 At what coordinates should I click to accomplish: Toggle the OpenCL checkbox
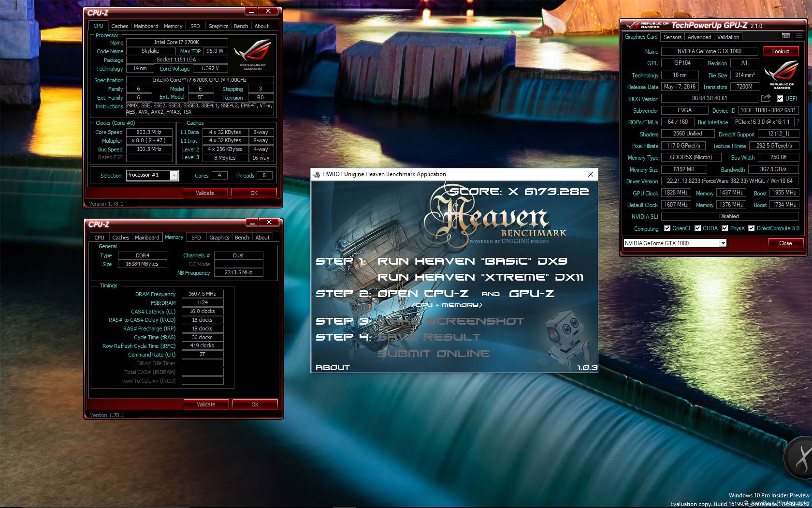tap(667, 228)
